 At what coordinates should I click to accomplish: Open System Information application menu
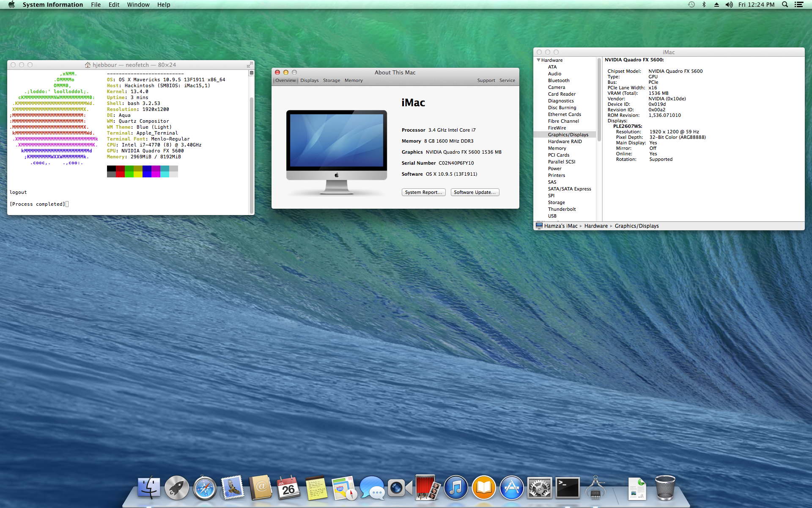(x=53, y=5)
